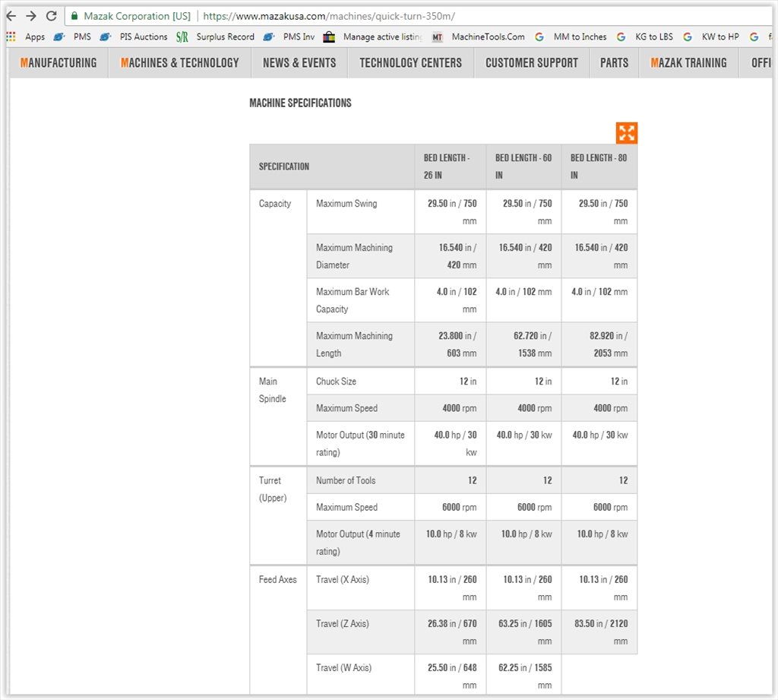Click the browser Forward arrow
The height and width of the screenshot is (700, 778).
coord(31,16)
